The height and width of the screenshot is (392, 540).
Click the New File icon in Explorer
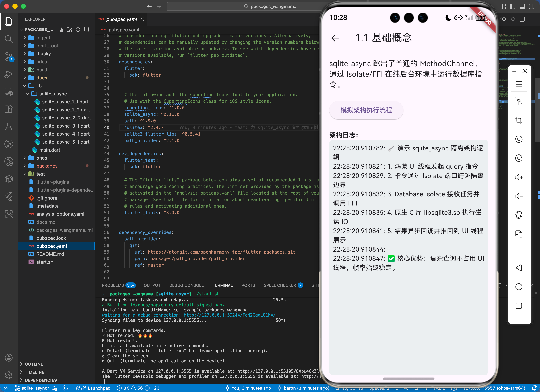point(61,30)
